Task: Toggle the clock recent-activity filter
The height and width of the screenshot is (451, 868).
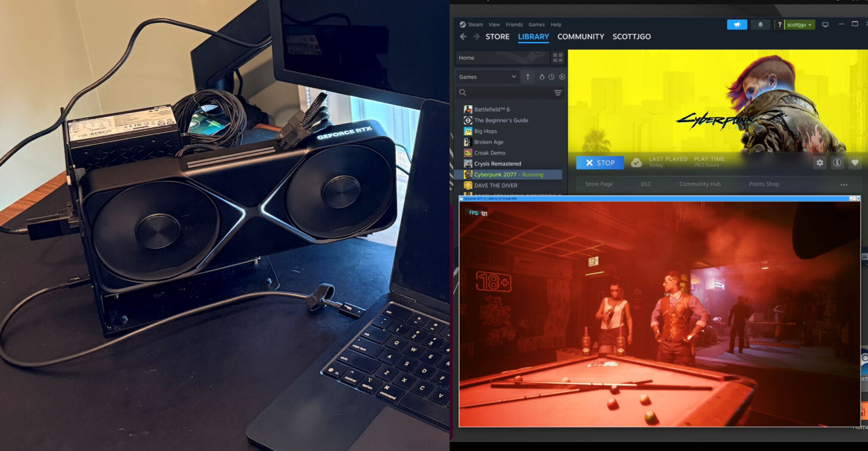Action: click(x=551, y=77)
